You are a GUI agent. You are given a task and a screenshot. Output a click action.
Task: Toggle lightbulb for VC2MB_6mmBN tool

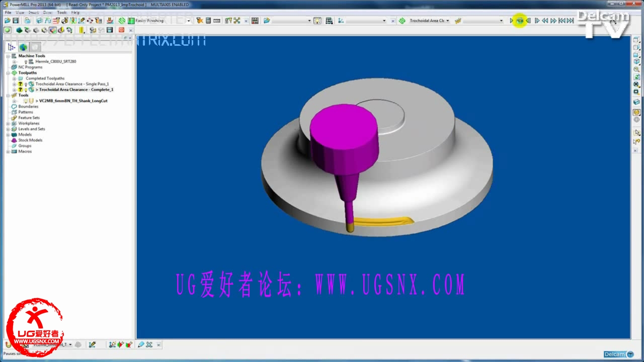tap(25, 101)
